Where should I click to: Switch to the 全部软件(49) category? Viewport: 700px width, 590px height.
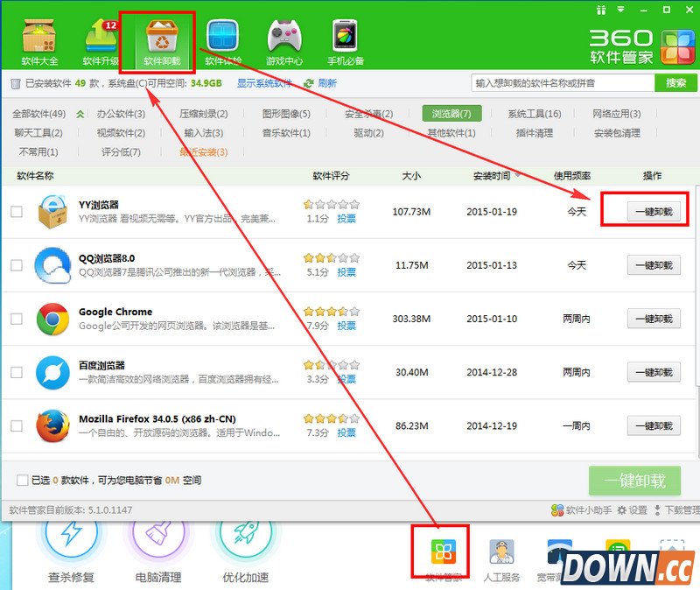point(39,114)
